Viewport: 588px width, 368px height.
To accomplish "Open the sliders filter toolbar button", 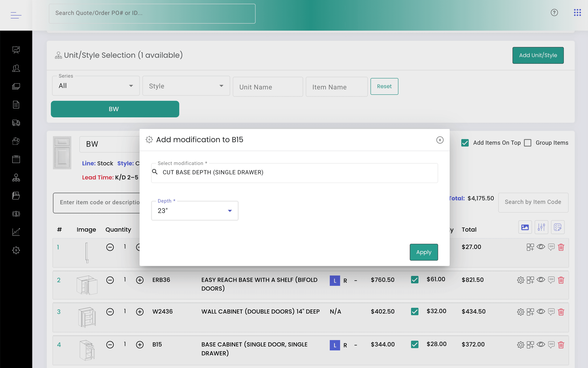I will point(541,227).
